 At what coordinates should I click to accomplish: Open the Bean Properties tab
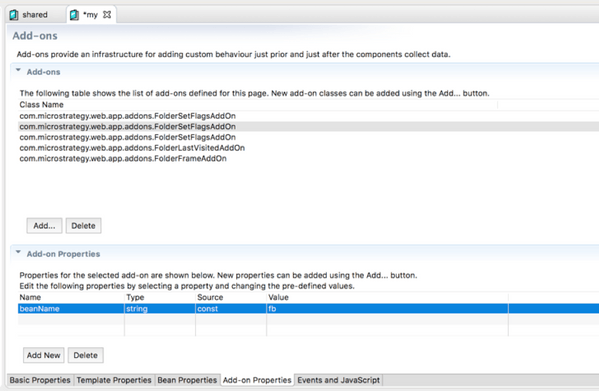187,380
